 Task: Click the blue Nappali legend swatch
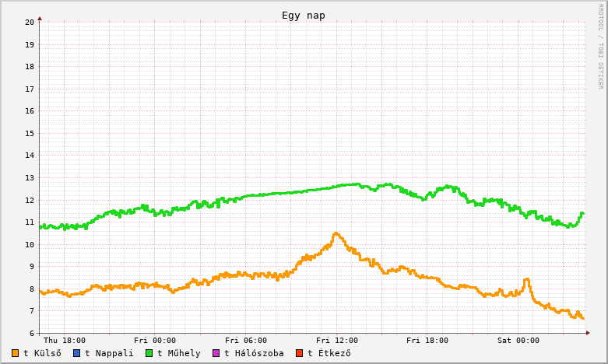[x=76, y=353]
